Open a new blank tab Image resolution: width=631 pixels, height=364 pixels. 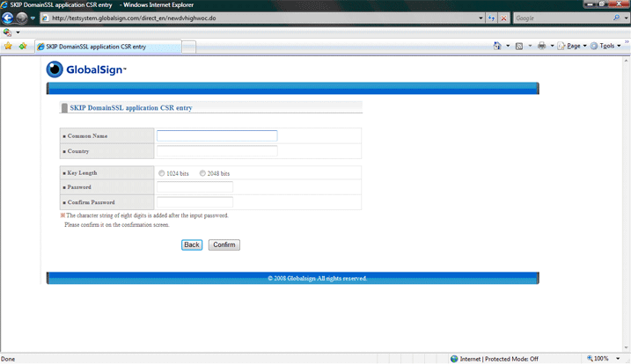click(188, 47)
